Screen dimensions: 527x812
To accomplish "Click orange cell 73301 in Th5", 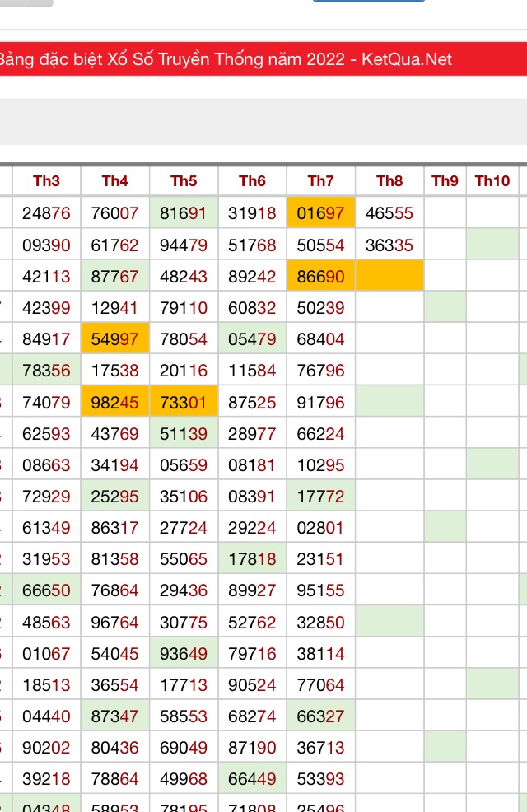I will point(184,403).
